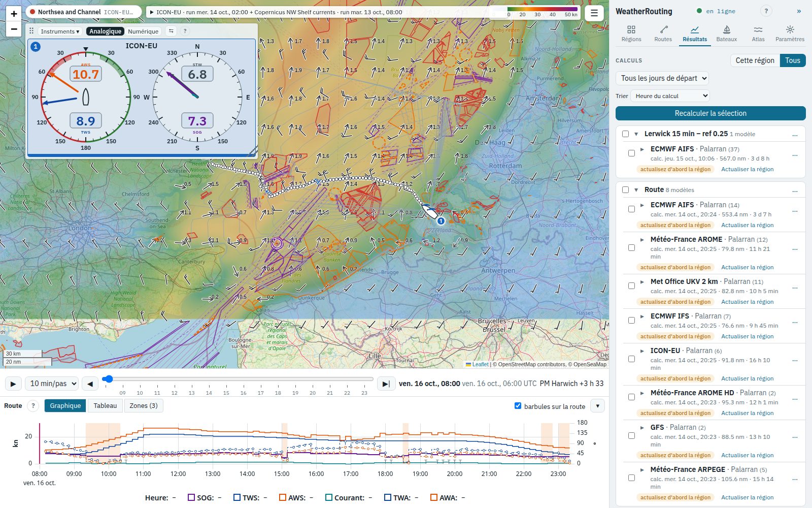Swap instruments panel layout

171,31
